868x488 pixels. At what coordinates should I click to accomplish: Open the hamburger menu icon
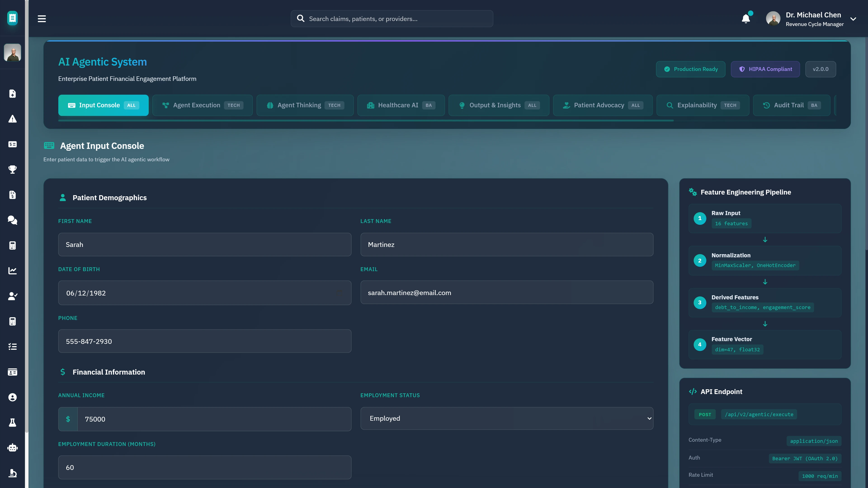click(42, 19)
